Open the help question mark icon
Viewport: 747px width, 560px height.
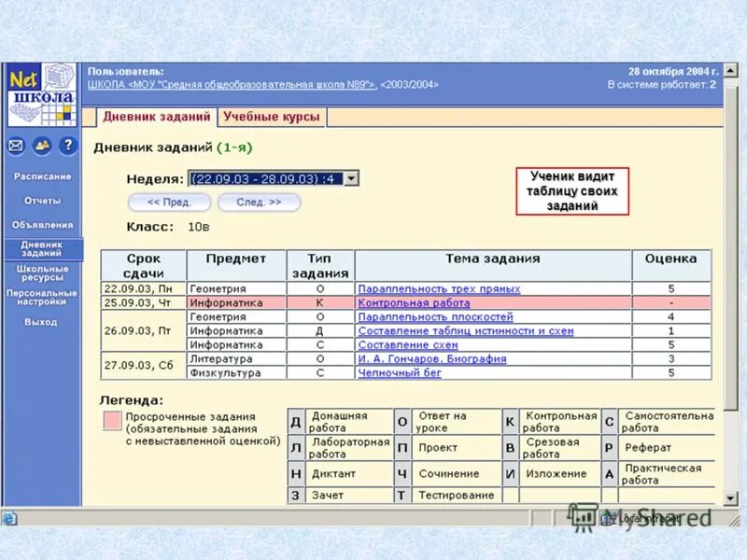(x=68, y=146)
